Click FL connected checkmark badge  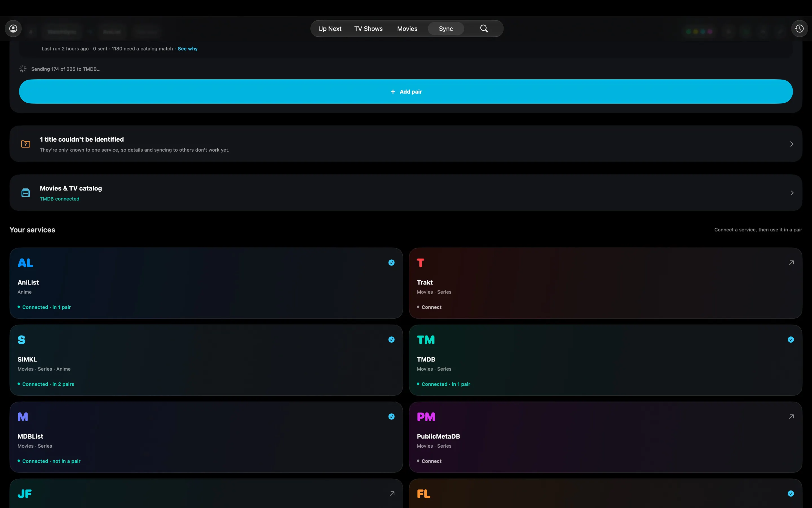791,494
